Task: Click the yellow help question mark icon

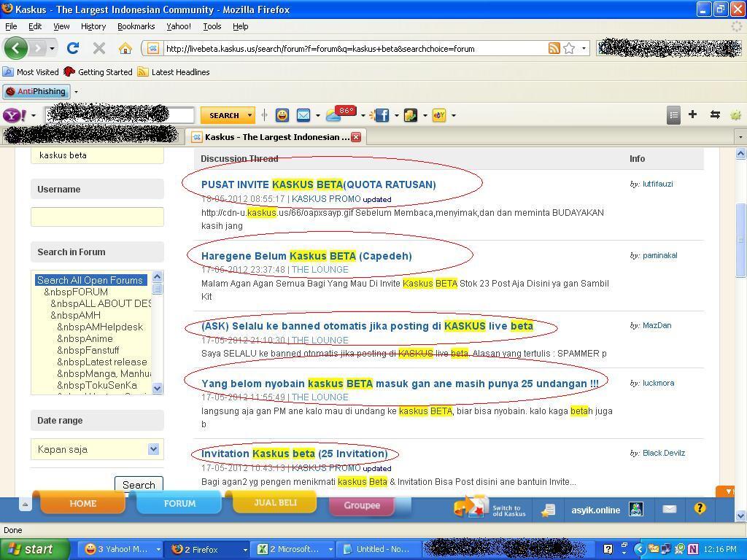Action: [700, 508]
